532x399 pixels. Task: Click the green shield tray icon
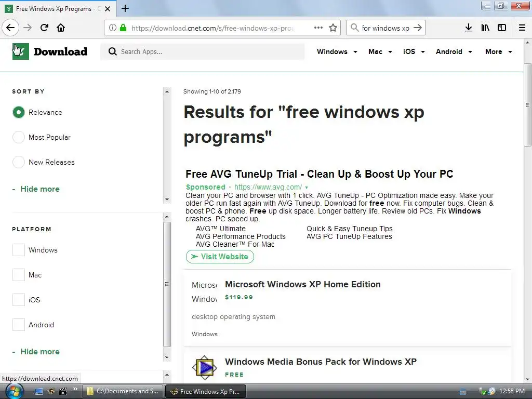coord(483,392)
